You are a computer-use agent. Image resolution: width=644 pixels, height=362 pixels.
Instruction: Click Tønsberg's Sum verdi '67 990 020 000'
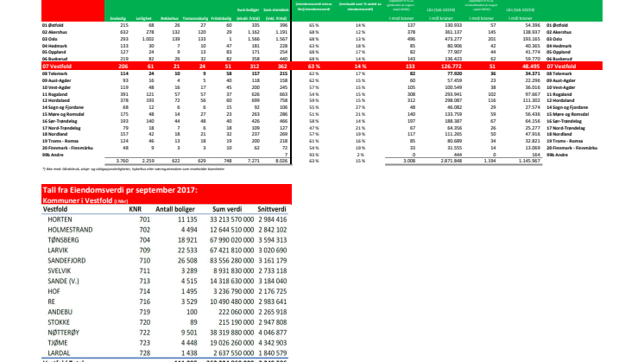(x=231, y=240)
